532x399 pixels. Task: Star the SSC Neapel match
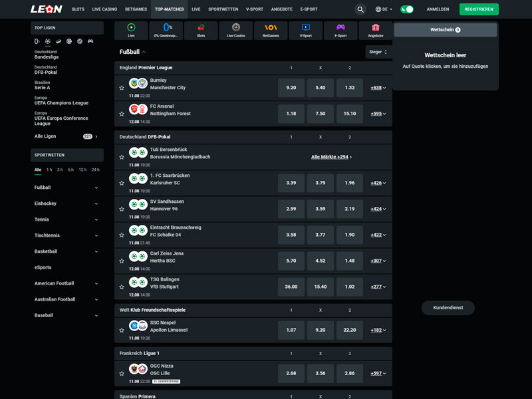pos(122,330)
